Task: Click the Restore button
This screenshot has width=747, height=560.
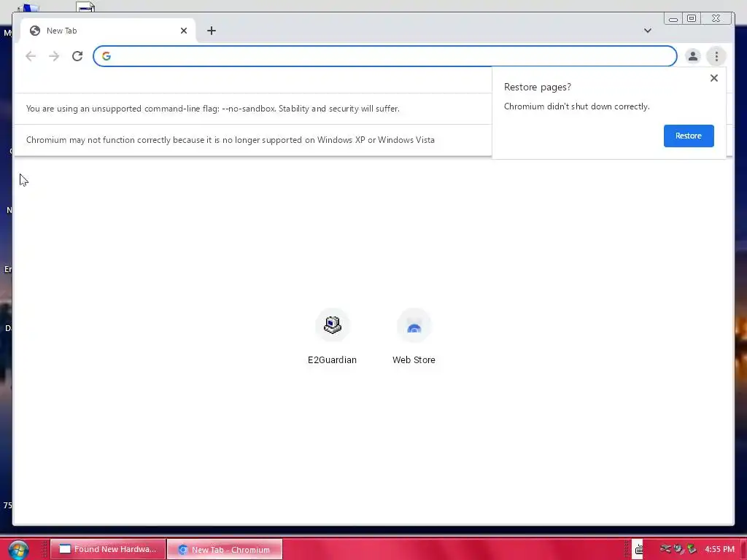Action: 689,136
